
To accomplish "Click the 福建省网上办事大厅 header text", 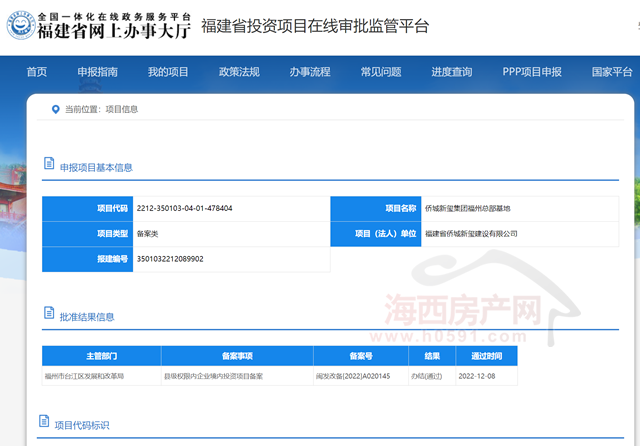I will pos(114,31).
